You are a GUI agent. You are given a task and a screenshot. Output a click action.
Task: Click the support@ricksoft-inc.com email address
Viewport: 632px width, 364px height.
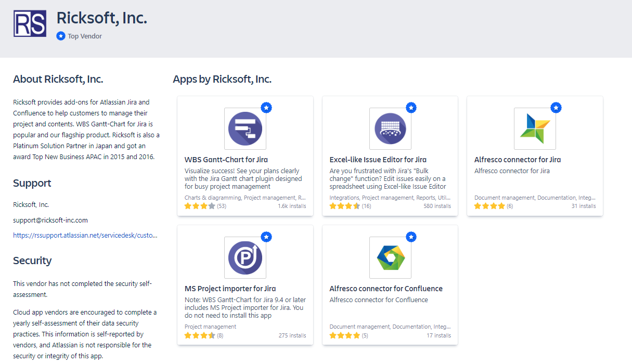pyautogui.click(x=50, y=220)
